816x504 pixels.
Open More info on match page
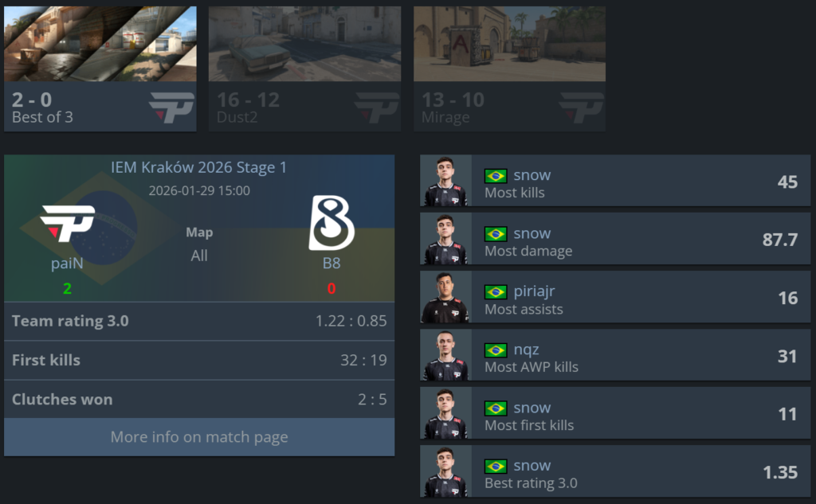click(199, 437)
